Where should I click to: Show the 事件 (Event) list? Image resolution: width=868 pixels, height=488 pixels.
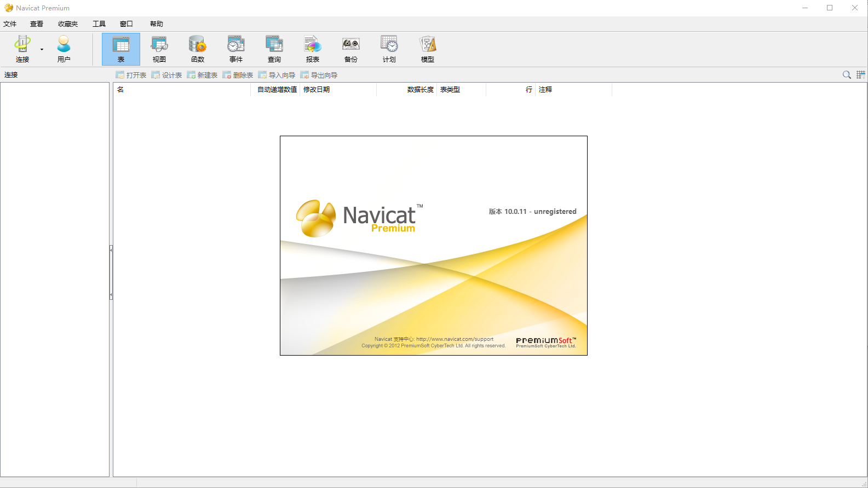236,49
